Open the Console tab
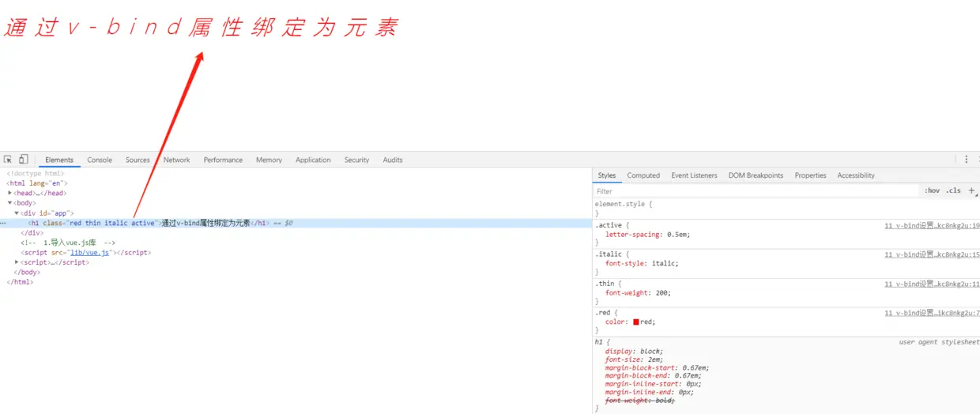This screenshot has height=414, width=980. point(100,160)
